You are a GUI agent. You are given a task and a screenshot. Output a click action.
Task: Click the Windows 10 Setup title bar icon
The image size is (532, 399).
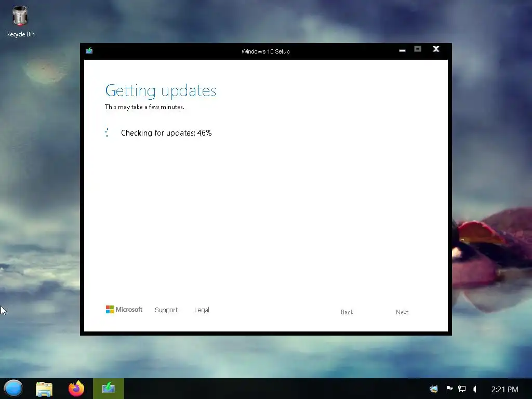[89, 51]
